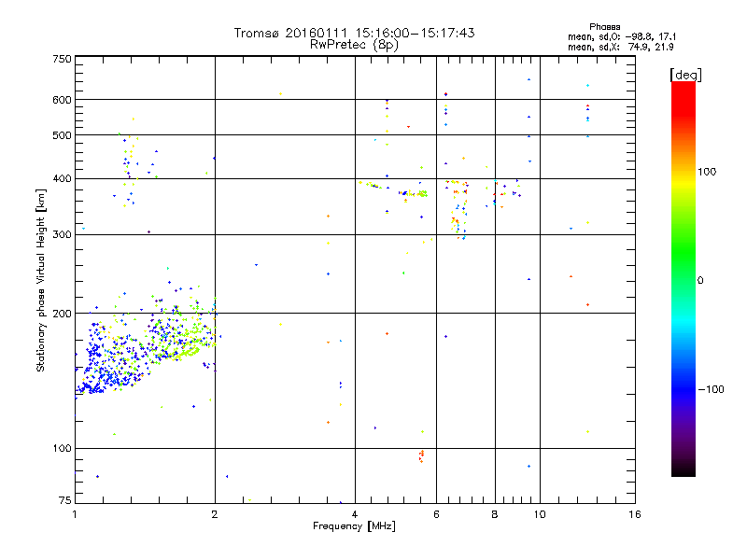Click the plot title 'Tromsø 20160111 15:16:00-15:17:43'
This screenshot has height=560, width=747.
click(x=354, y=33)
